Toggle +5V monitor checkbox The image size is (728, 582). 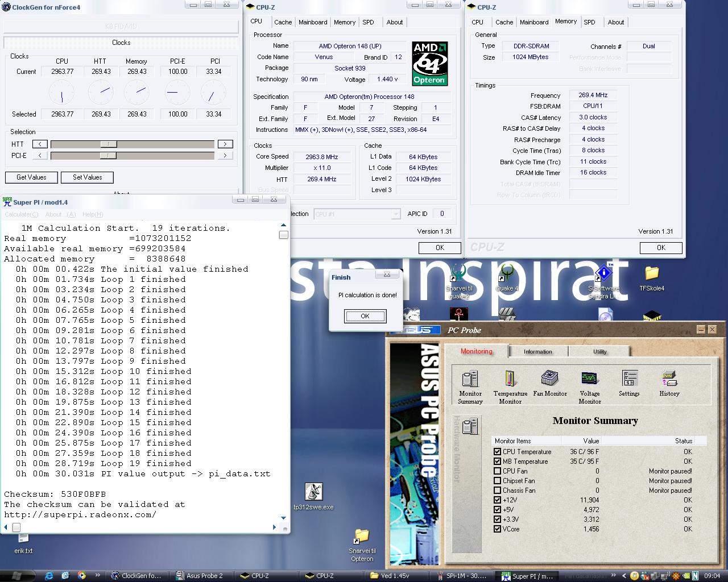pos(498,510)
